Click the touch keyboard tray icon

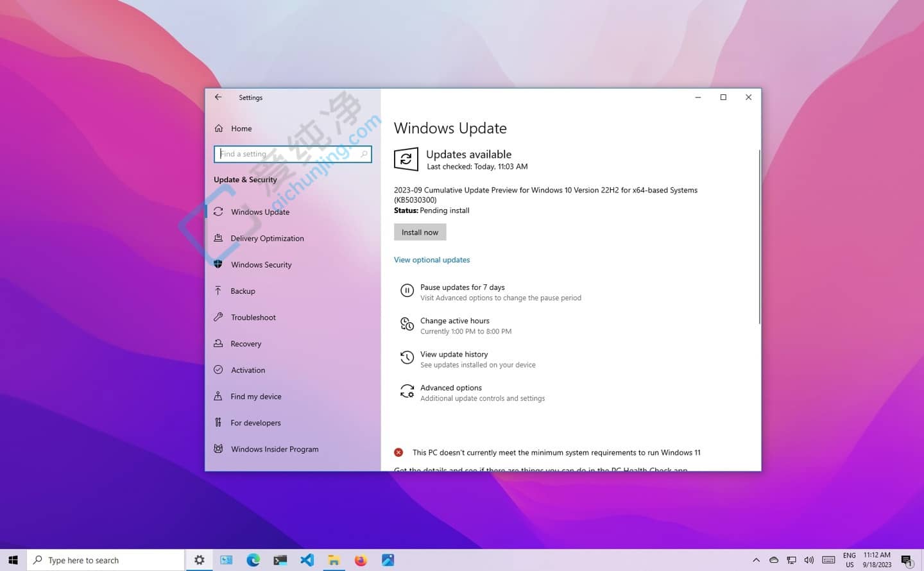pos(828,560)
